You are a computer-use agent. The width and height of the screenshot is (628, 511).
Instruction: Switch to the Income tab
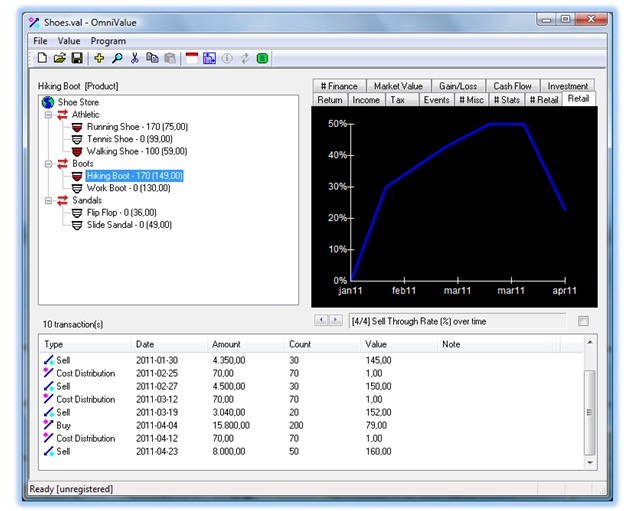(366, 100)
